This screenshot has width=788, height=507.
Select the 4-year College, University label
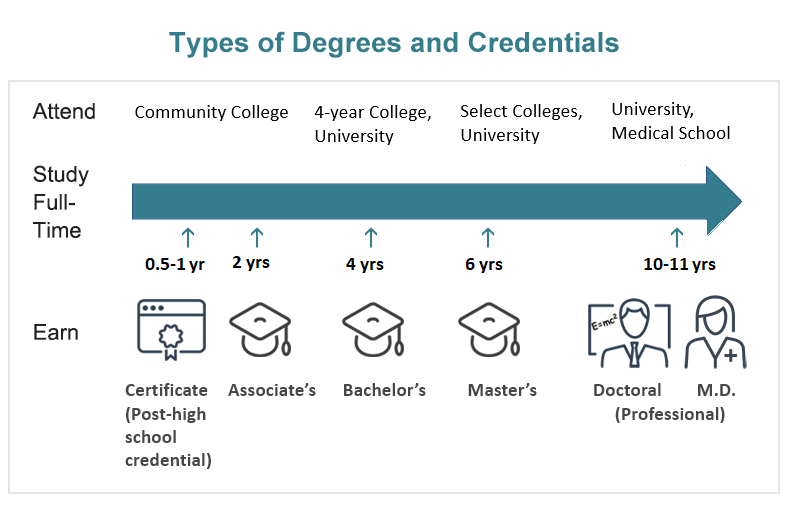coord(373,124)
